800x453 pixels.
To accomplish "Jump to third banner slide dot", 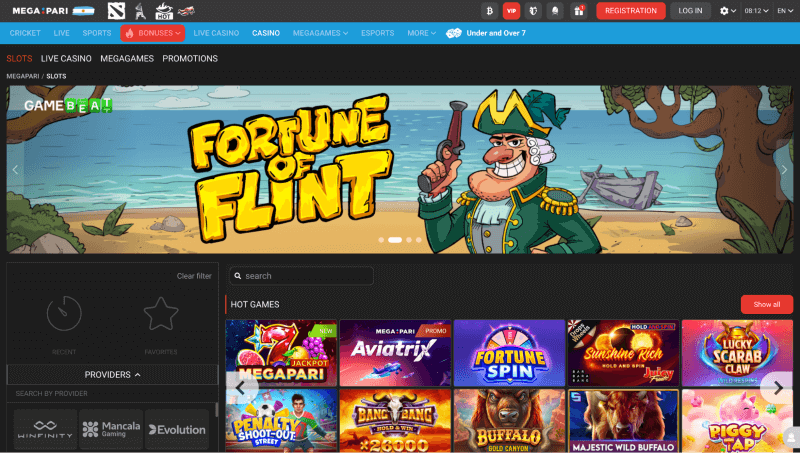I will [x=409, y=240].
